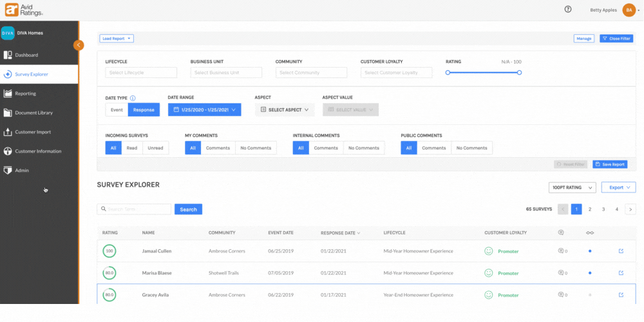The height and width of the screenshot is (322, 644).
Task: Click the Reporting chart icon
Action: [7, 93]
